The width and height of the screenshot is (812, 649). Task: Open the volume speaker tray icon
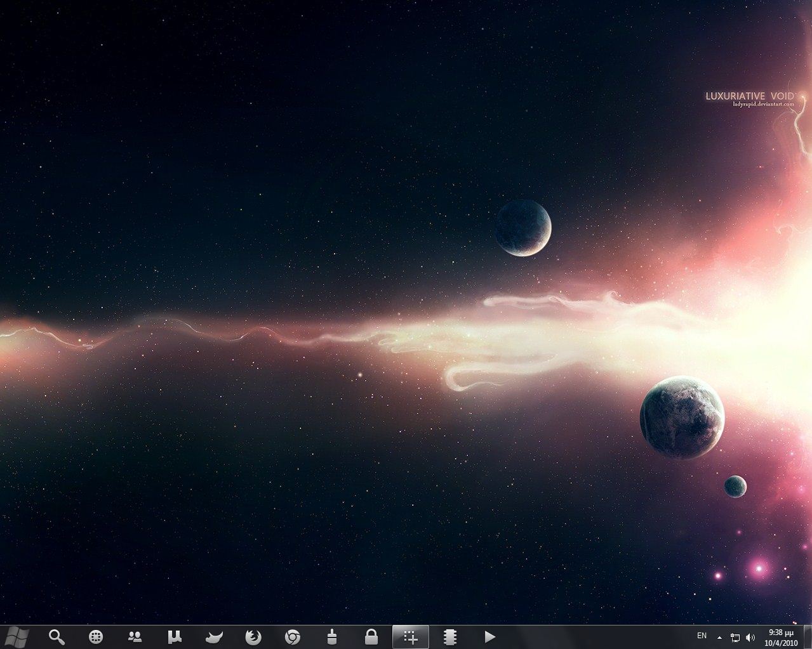(x=750, y=637)
